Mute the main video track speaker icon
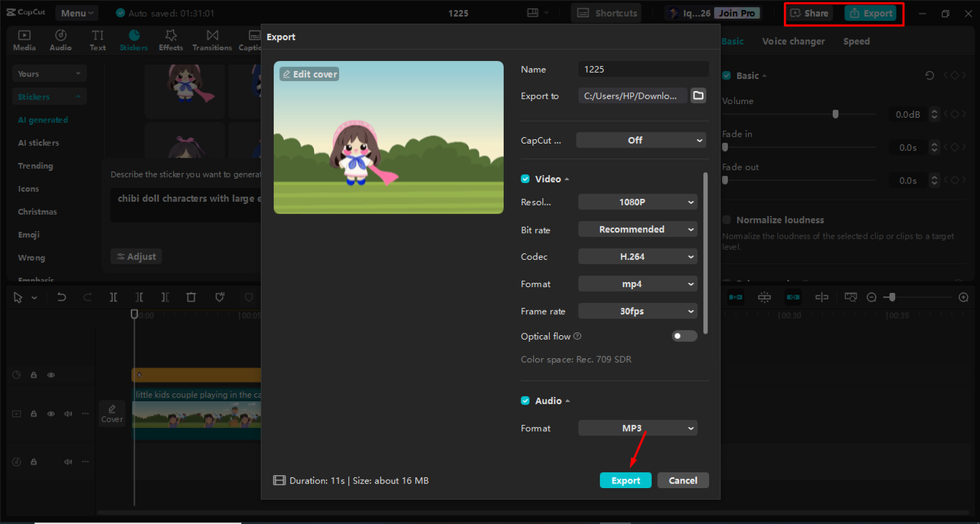This screenshot has width=980, height=524. pos(68,414)
